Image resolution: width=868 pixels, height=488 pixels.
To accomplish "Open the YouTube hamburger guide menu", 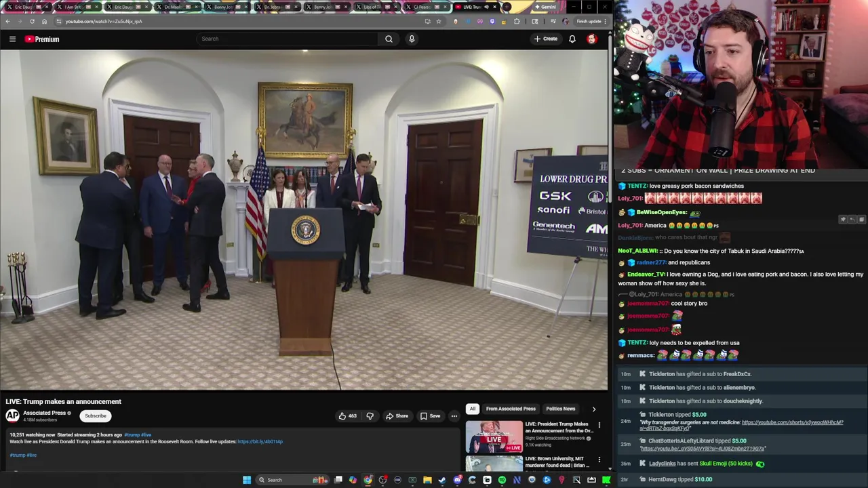I will 12,39.
